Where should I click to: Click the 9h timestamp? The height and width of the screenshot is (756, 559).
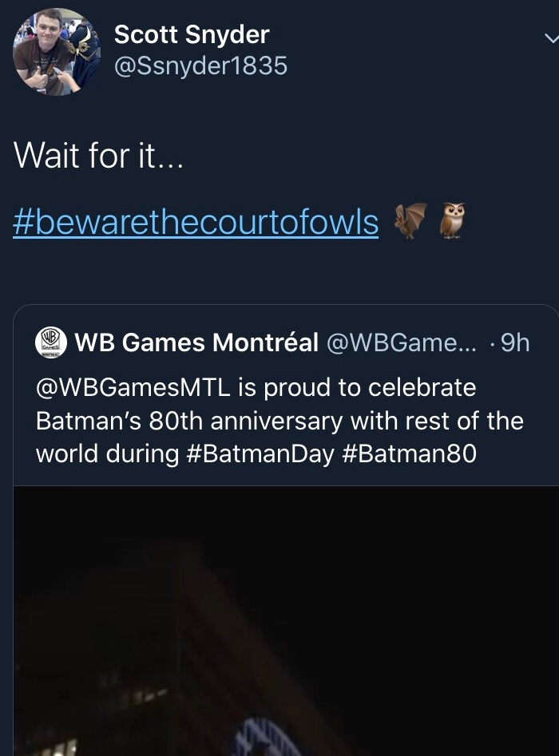click(x=512, y=342)
